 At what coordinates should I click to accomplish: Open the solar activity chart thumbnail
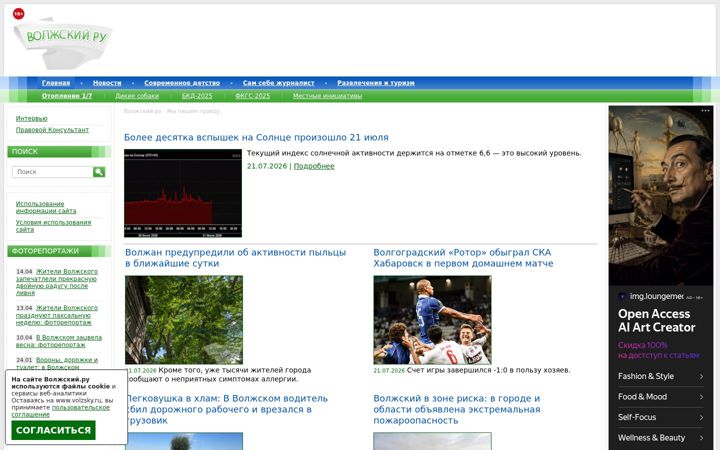coord(183,193)
